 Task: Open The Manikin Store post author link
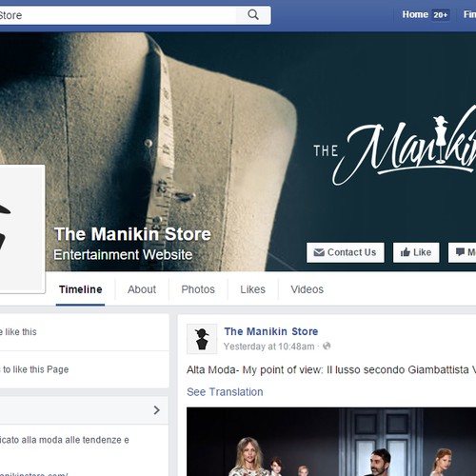pos(271,331)
